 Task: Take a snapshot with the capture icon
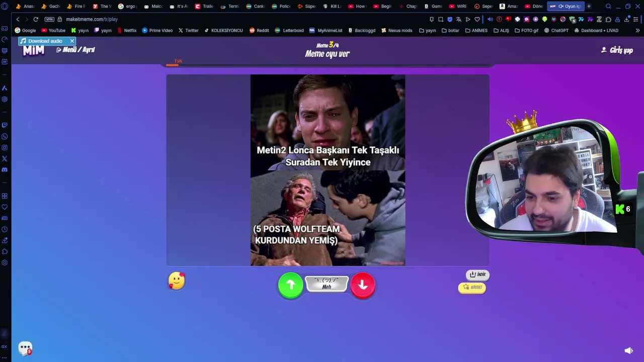click(441, 19)
